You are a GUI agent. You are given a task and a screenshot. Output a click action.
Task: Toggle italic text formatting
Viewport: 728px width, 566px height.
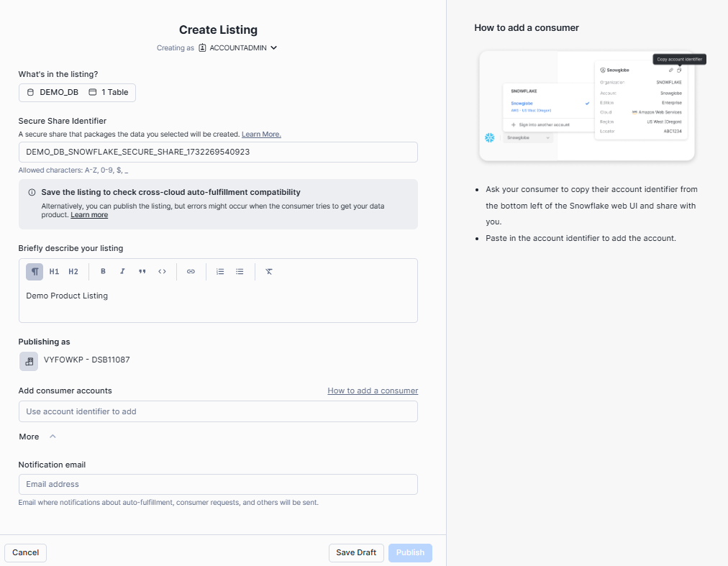(x=122, y=272)
